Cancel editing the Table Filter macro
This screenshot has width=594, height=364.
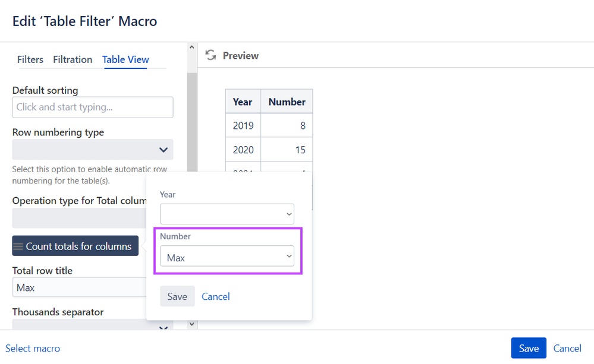point(567,348)
